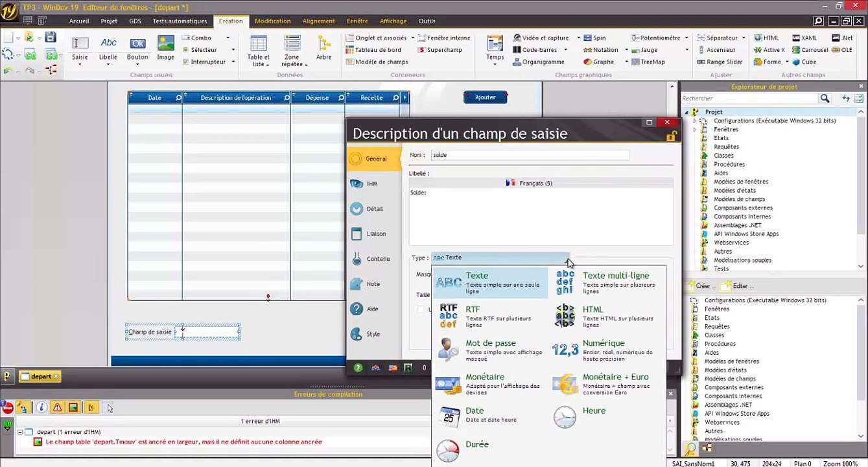Click the Nom input field containing solde

530,155
